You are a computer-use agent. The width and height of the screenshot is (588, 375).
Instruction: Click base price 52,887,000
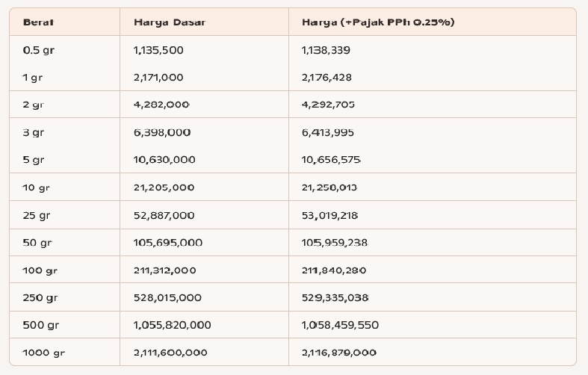tap(164, 216)
